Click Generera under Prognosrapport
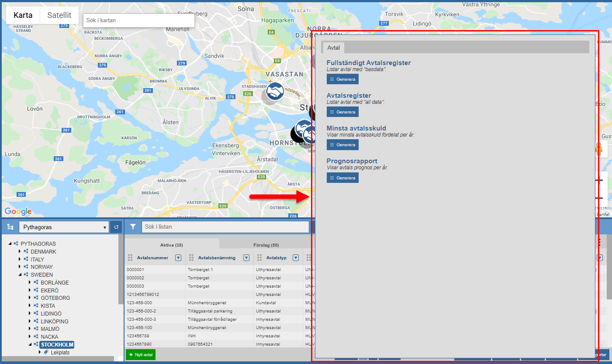Viewport: 612px width, 364px height. [x=342, y=178]
